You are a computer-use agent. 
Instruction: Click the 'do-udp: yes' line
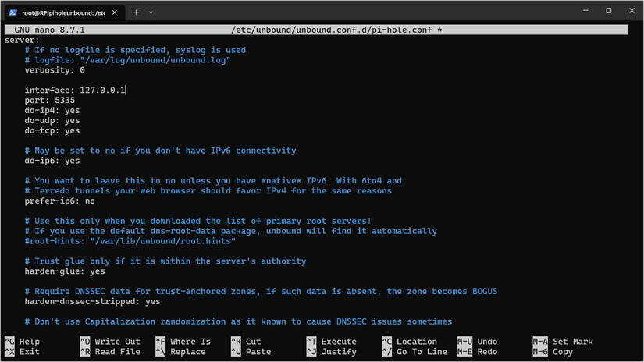pos(52,121)
